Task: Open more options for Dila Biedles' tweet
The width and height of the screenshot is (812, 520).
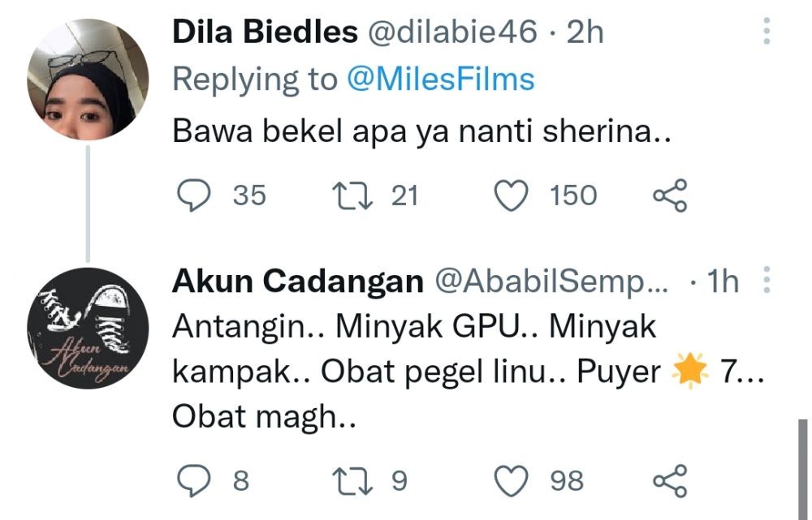Action: click(x=767, y=32)
